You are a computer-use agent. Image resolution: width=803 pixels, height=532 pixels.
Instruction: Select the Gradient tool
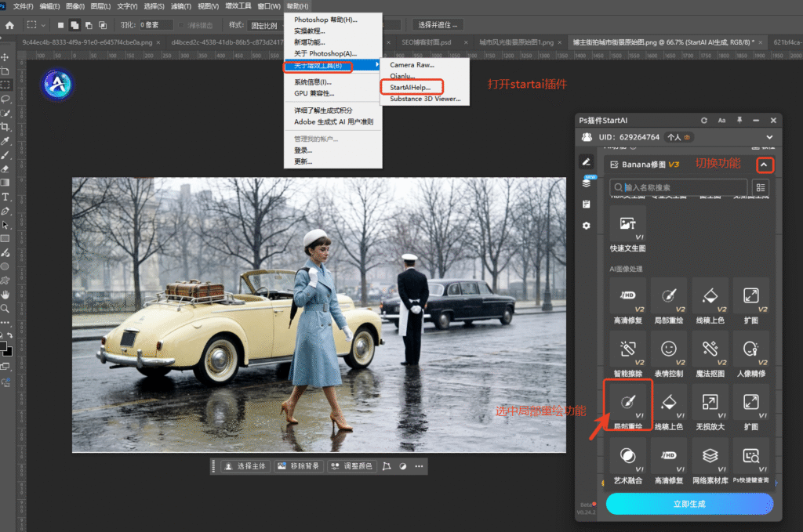[x=5, y=183]
